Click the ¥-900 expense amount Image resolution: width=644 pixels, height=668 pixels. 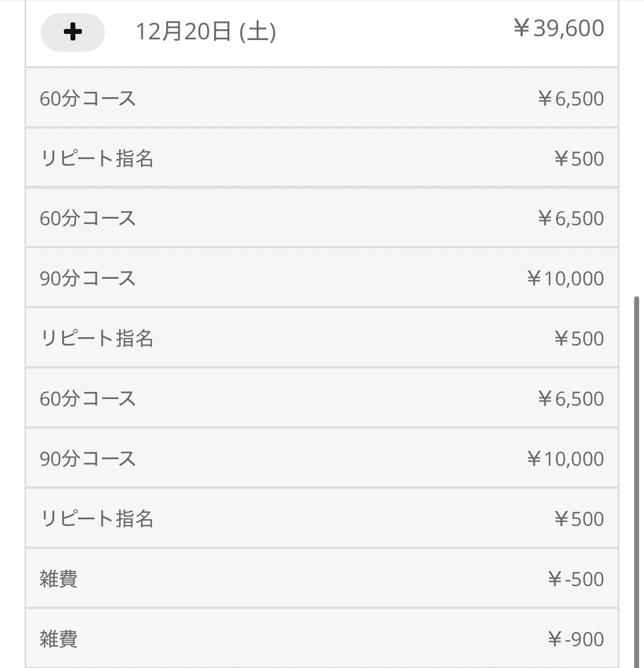575,640
